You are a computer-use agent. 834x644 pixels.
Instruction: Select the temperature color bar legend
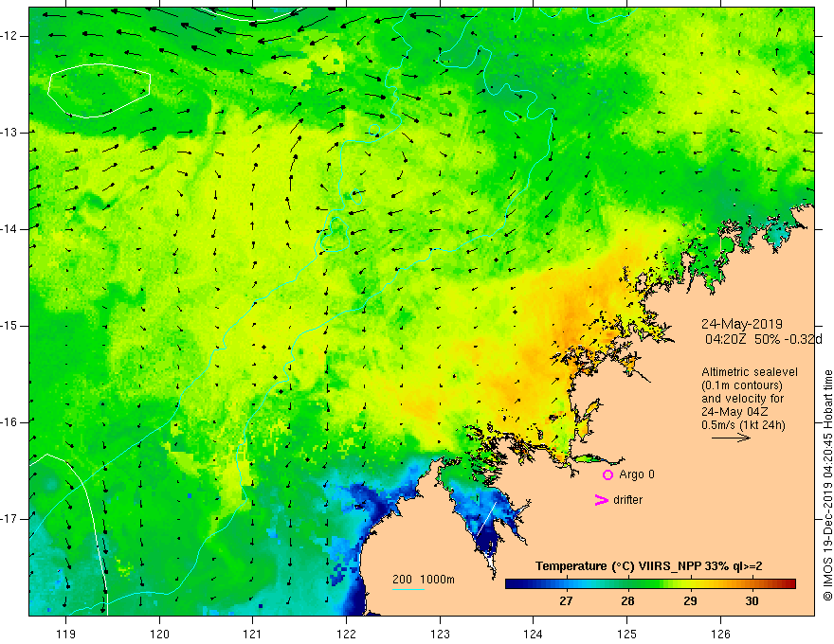tap(650, 584)
